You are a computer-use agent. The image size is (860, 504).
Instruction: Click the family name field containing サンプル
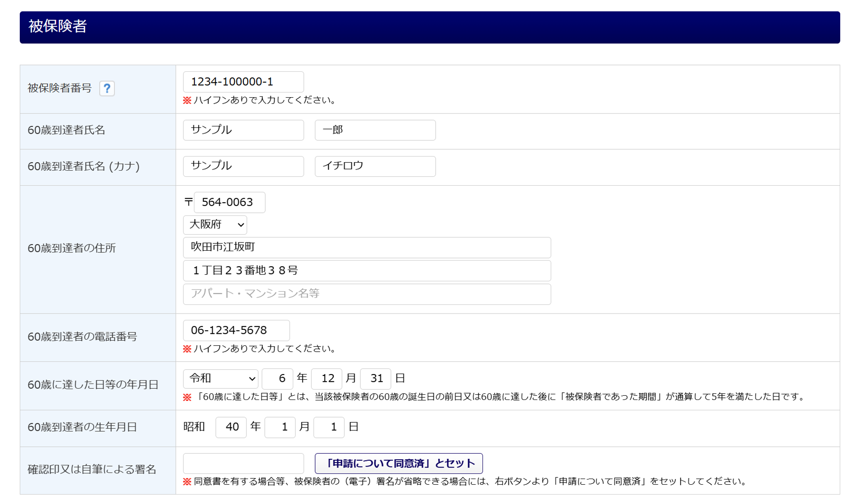point(243,130)
